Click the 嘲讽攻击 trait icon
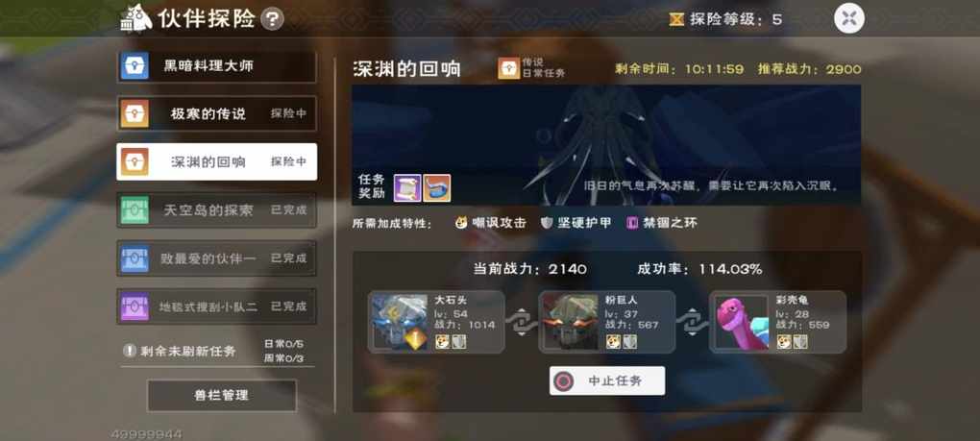Image resolution: width=980 pixels, height=441 pixels. tap(461, 223)
